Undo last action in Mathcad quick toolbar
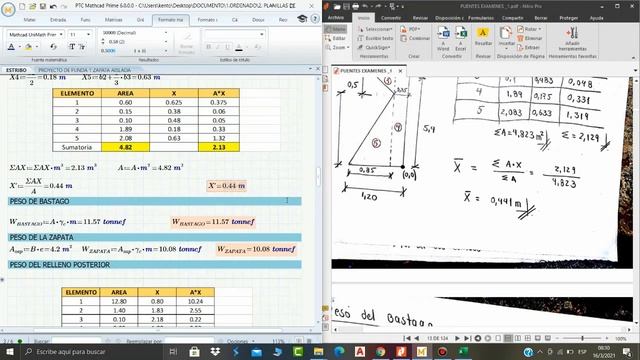This screenshot has width=640, height=360. pyautogui.click(x=53, y=7)
